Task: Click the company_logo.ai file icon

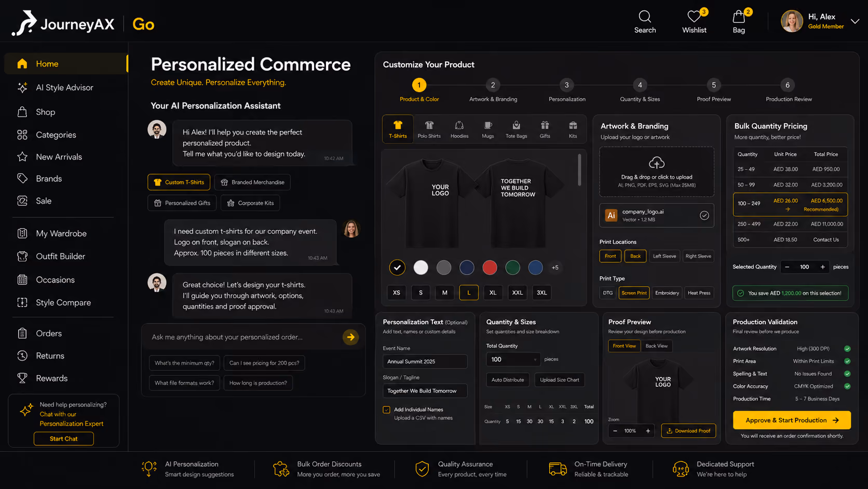Action: pyautogui.click(x=612, y=215)
